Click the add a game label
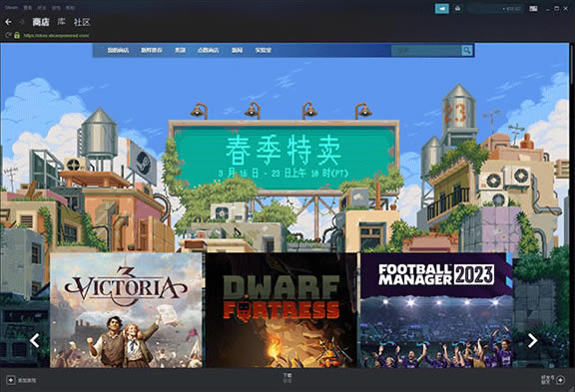Image resolution: width=575 pixels, height=392 pixels. click(28, 381)
